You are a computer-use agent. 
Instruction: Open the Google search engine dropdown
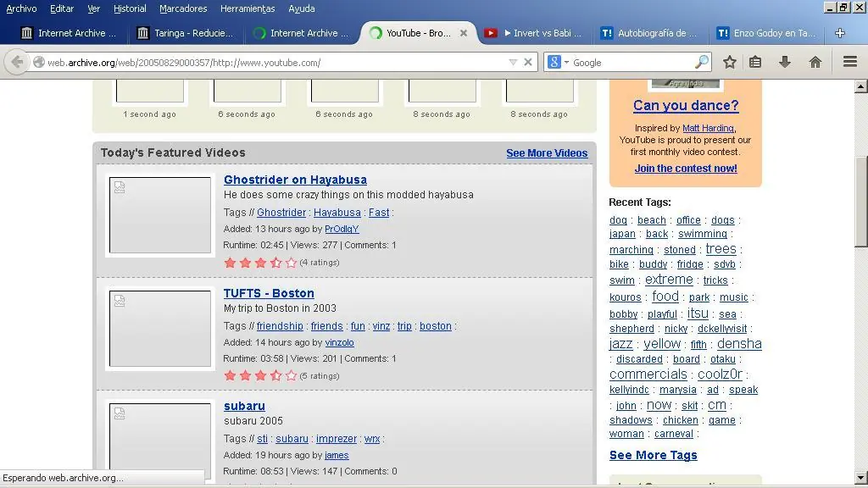[557, 62]
